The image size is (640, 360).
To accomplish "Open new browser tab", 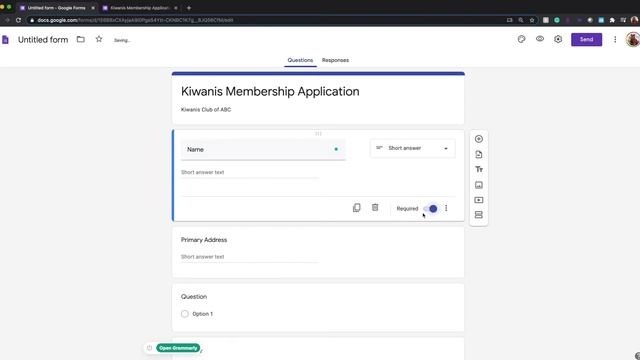I will click(x=189, y=8).
